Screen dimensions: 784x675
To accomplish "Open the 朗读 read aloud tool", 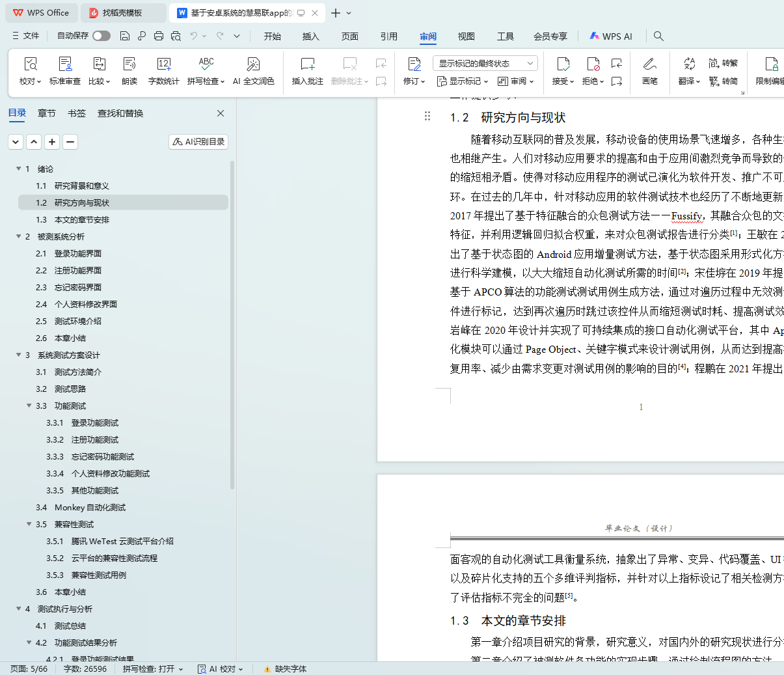I will [129, 64].
